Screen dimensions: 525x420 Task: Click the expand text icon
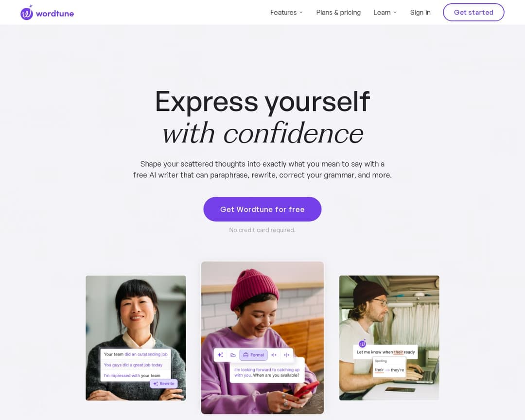pos(287,355)
